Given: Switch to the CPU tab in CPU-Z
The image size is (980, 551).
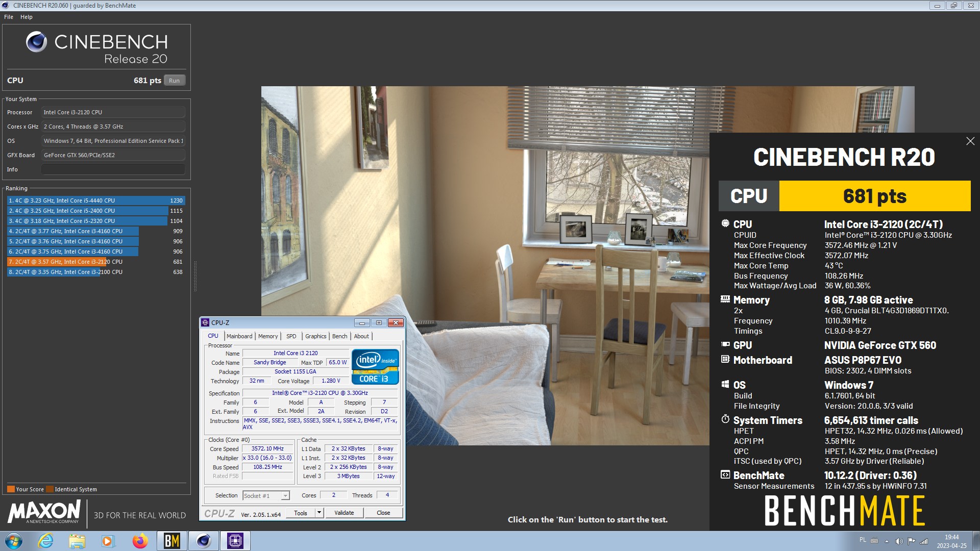Looking at the screenshot, I should pyautogui.click(x=213, y=336).
